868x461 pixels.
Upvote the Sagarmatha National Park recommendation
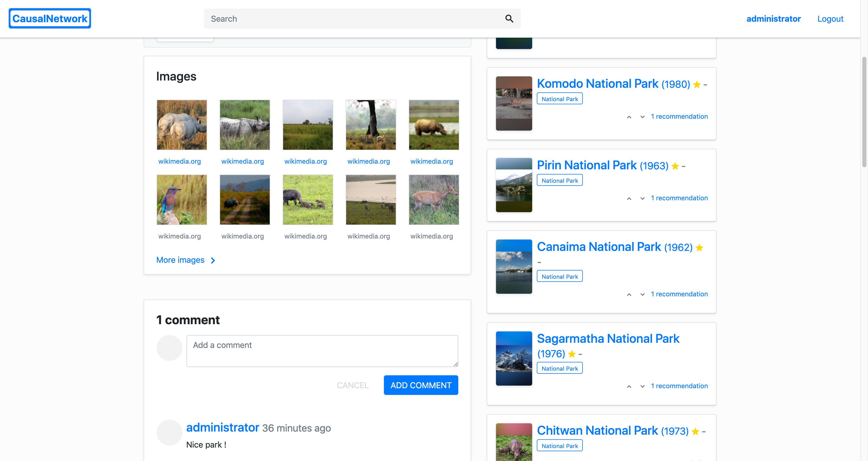[629, 386]
